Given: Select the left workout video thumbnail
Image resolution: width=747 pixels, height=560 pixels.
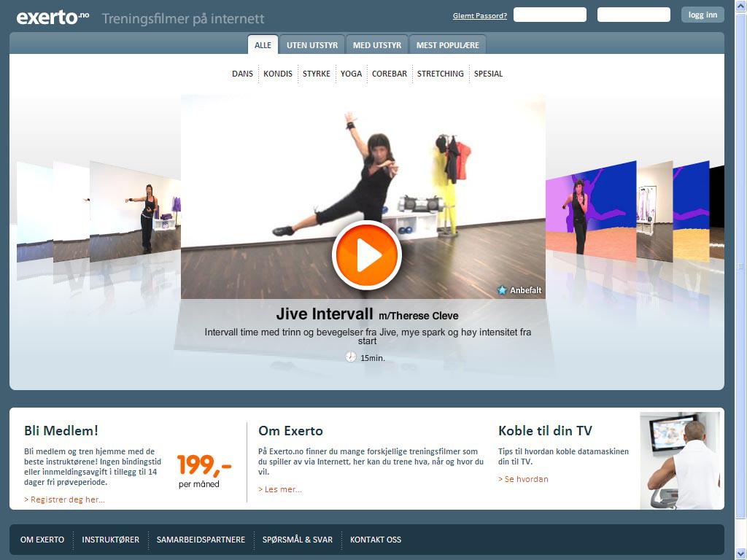Looking at the screenshot, I should [x=135, y=211].
